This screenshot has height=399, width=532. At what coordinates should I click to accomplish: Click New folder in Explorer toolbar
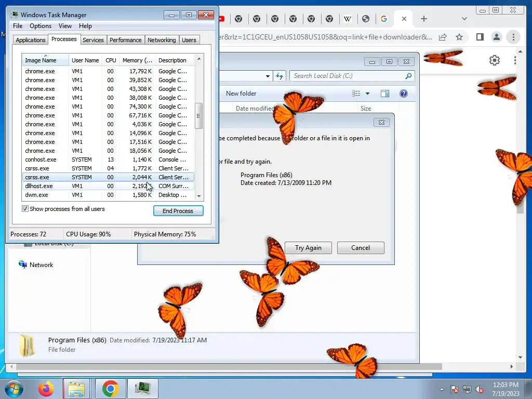point(241,94)
